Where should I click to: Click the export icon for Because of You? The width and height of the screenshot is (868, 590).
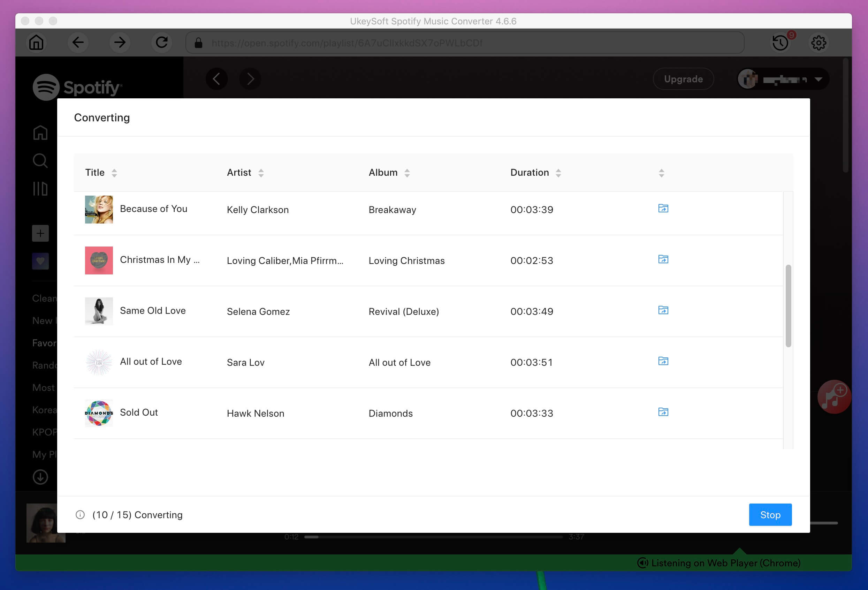coord(663,208)
